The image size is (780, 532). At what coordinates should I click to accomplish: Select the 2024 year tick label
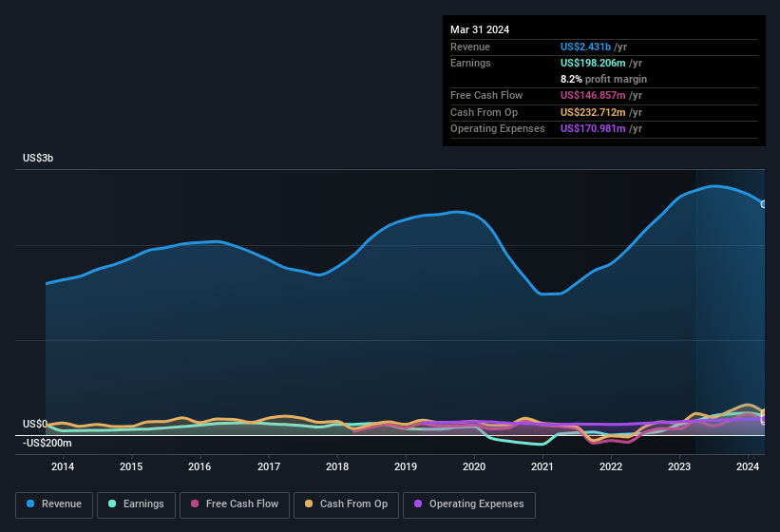tap(748, 466)
